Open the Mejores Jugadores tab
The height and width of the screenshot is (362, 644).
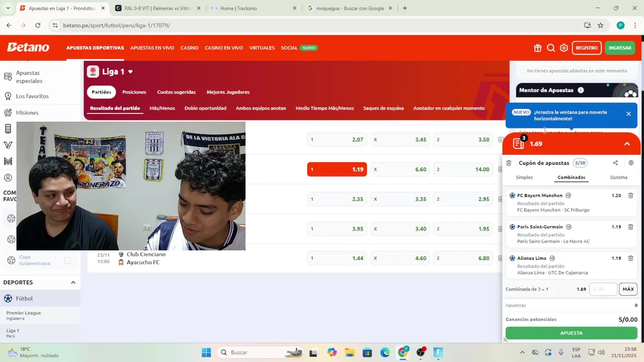228,92
